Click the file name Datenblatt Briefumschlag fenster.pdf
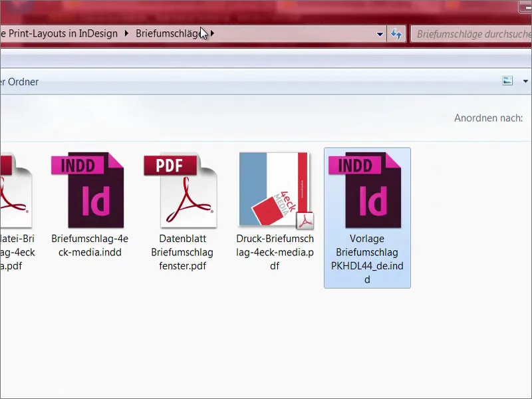Screen dimensions: 532x399 click(x=182, y=252)
